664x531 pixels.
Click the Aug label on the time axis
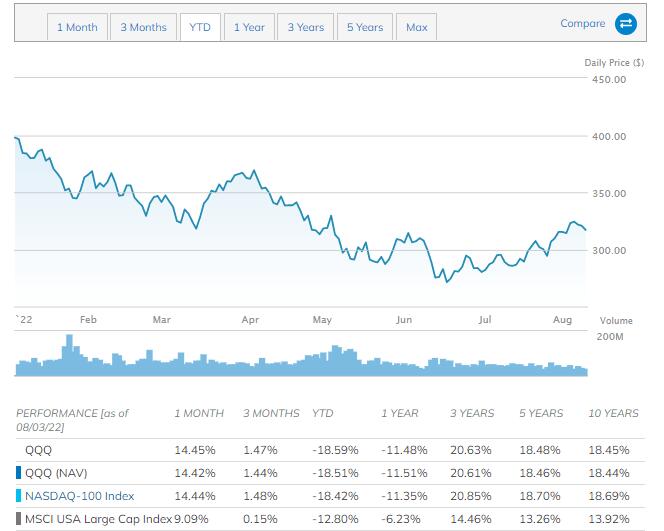click(562, 320)
